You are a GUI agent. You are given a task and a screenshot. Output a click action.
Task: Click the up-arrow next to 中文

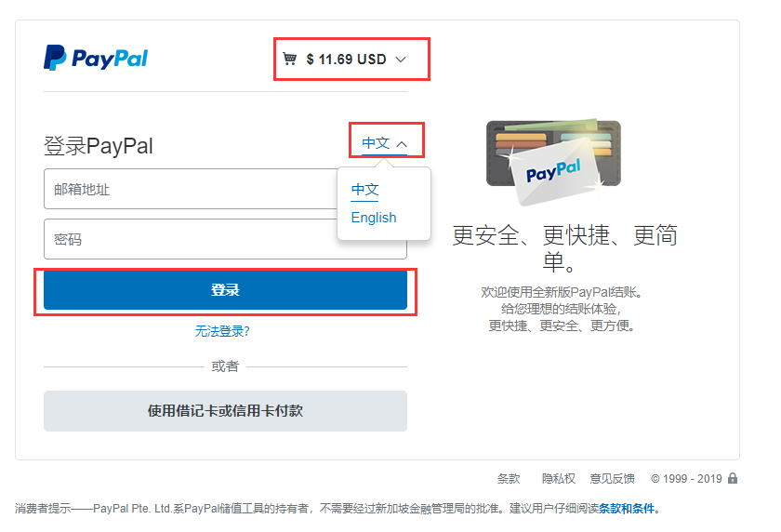pyautogui.click(x=402, y=144)
